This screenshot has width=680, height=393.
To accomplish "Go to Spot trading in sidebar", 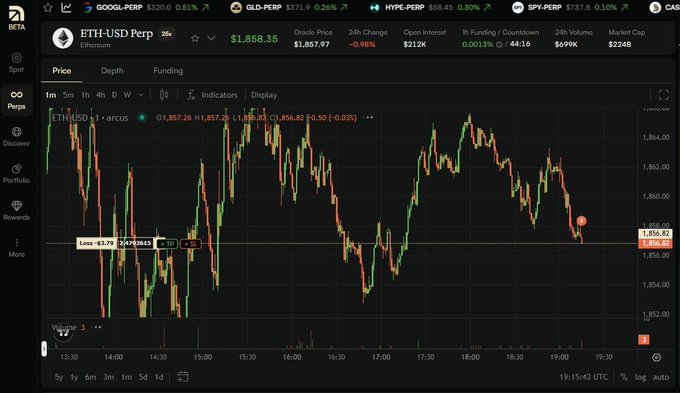I will (16, 63).
